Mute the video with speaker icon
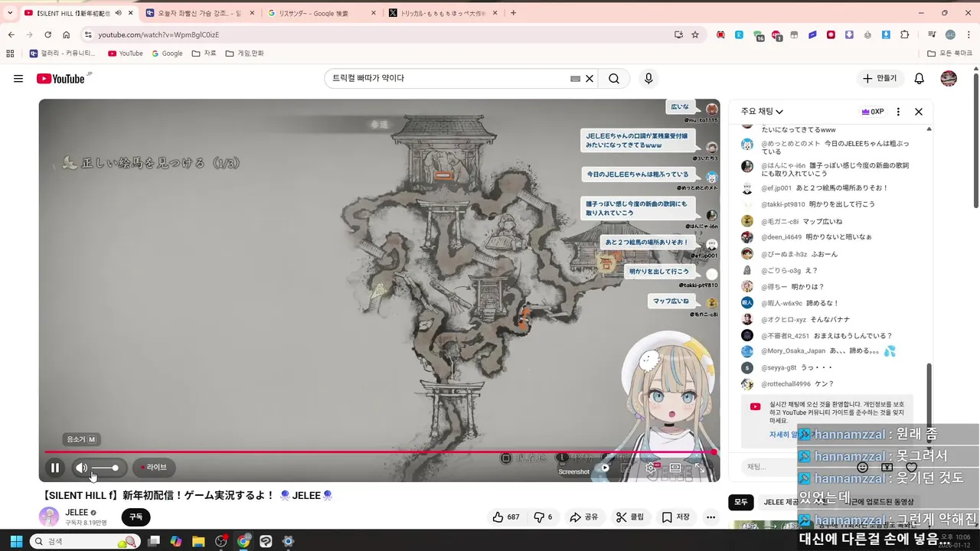The width and height of the screenshot is (980, 551). click(81, 468)
